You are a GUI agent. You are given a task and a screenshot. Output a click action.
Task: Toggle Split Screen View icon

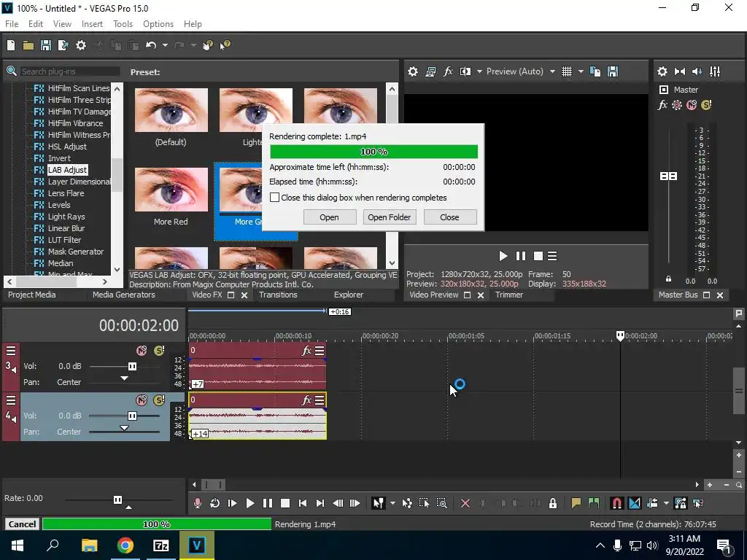465,71
